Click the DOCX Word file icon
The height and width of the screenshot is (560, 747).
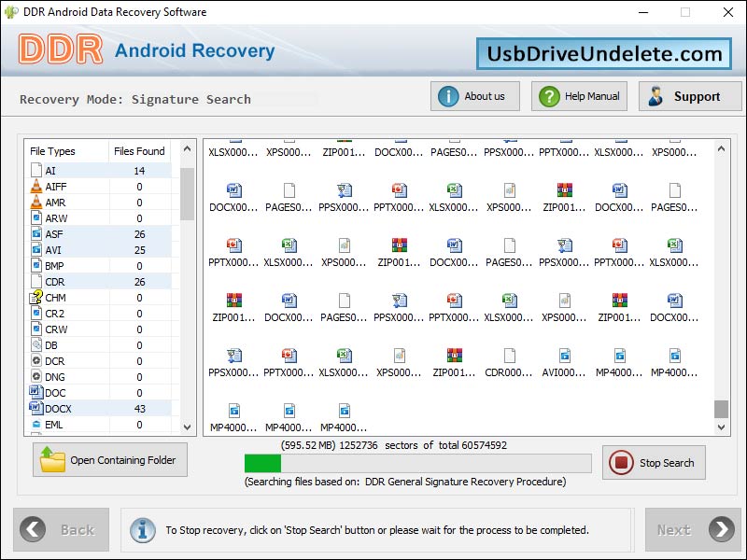[36, 408]
